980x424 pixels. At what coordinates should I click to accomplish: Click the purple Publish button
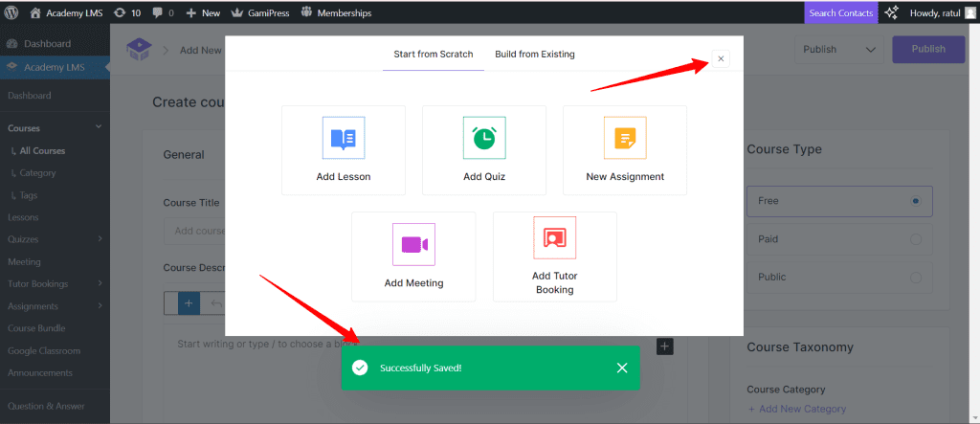(x=927, y=50)
